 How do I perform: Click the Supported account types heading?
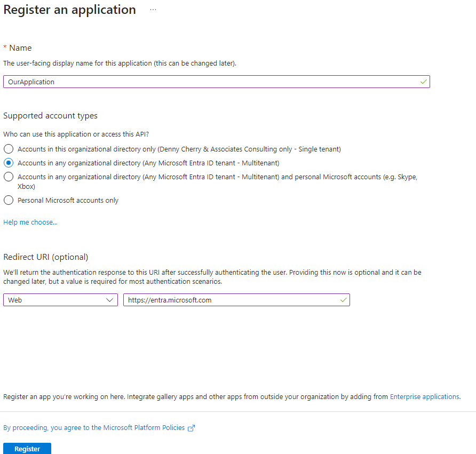coord(50,116)
